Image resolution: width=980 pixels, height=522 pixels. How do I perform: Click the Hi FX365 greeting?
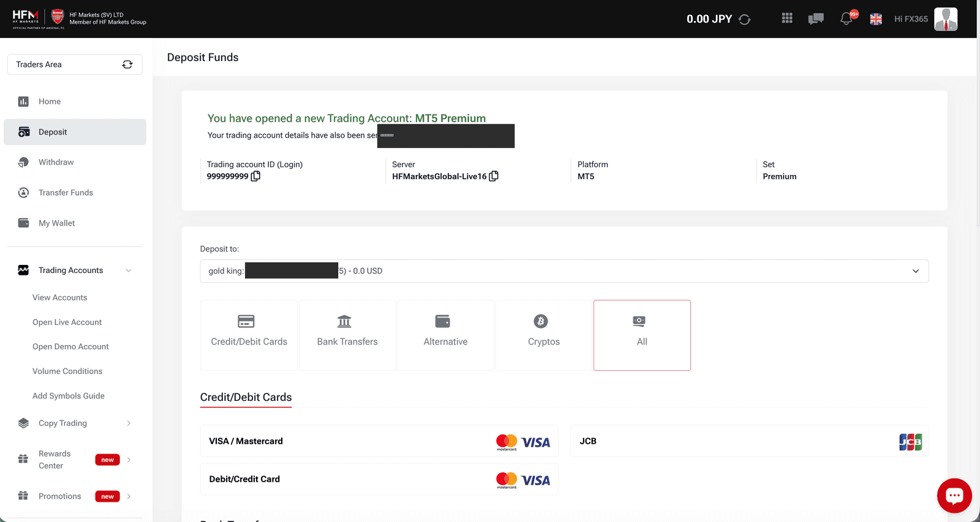click(x=911, y=19)
